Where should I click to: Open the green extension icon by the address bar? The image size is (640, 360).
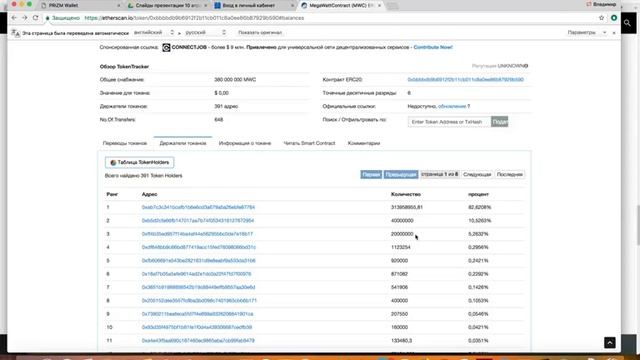[614, 18]
